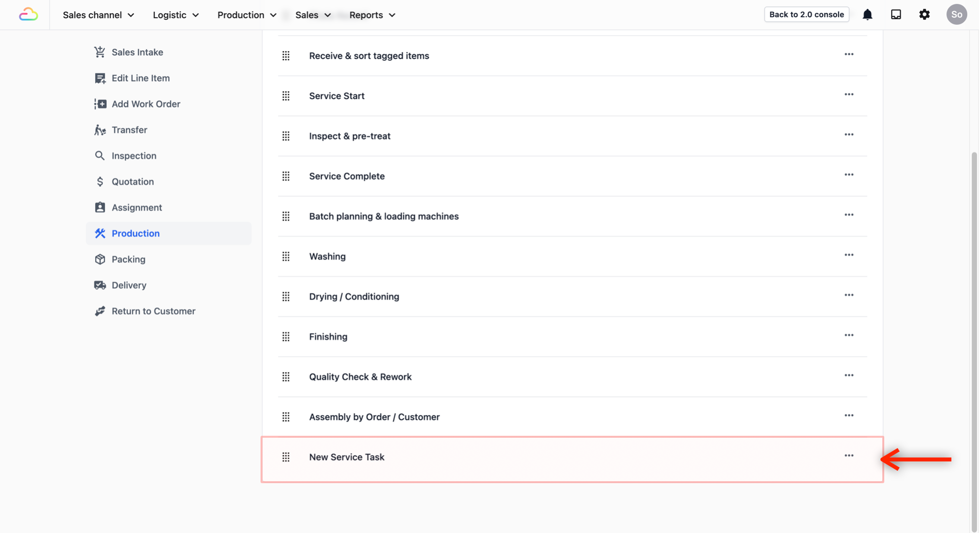Open the More options menu for Quality Check & Rework
The image size is (980, 533).
[x=849, y=376]
